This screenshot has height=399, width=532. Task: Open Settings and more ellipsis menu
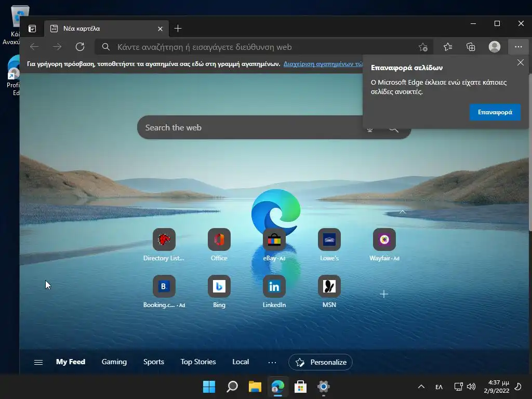(x=518, y=47)
